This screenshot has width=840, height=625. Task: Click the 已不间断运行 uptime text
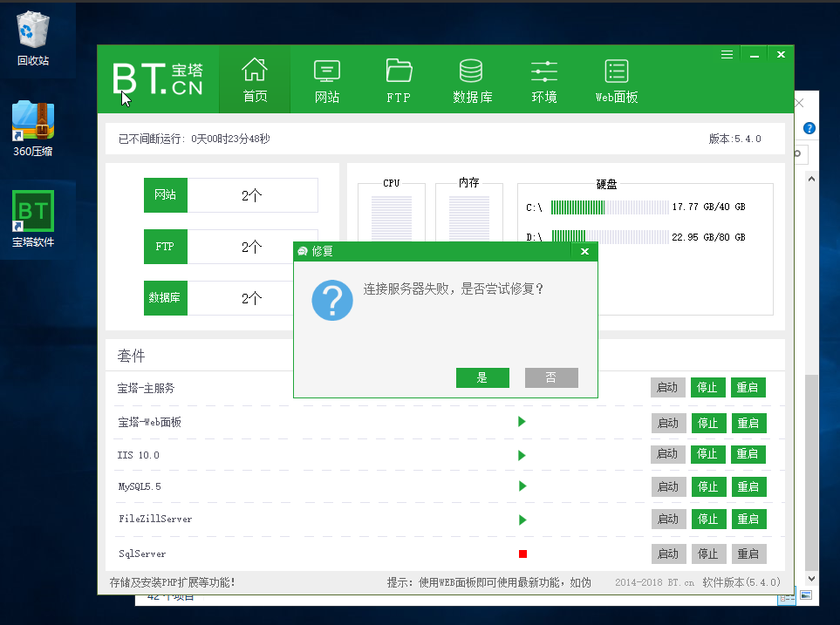pyautogui.click(x=194, y=139)
